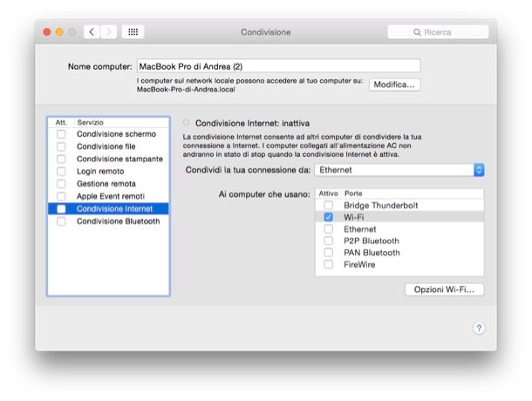
Task: Select the Ethernet row in ports list
Action: coord(399,229)
